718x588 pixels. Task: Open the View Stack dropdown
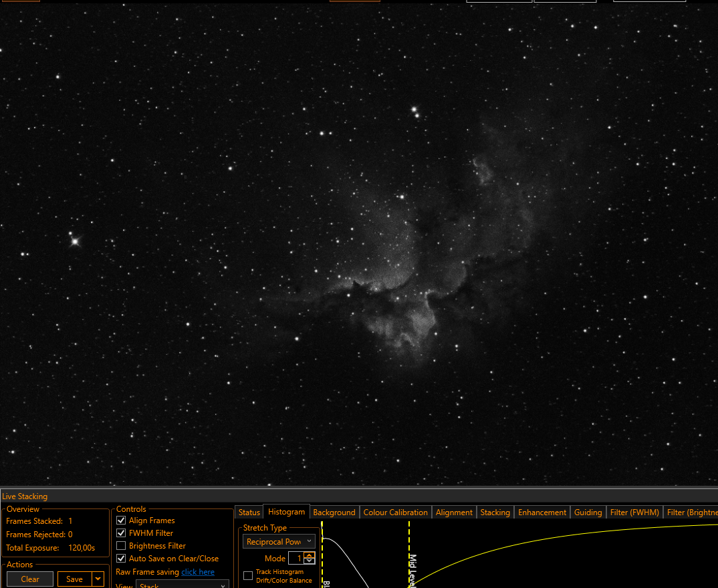pyautogui.click(x=183, y=585)
